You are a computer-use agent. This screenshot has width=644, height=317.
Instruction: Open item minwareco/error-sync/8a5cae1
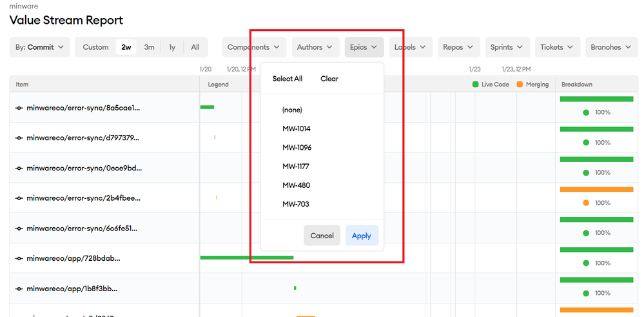point(83,108)
